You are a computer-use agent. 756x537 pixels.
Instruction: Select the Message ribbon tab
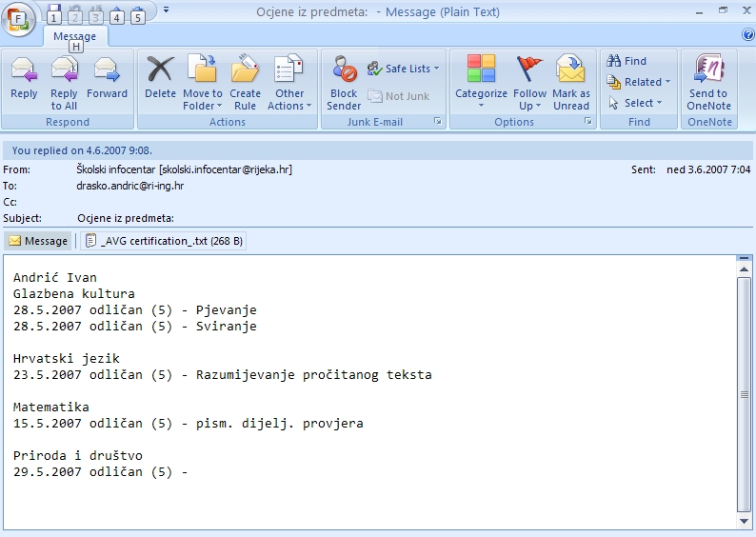pyautogui.click(x=74, y=36)
